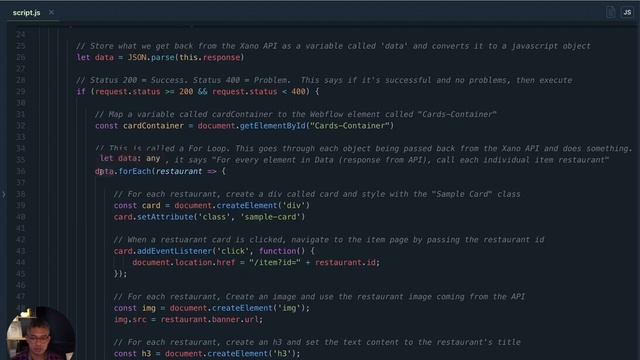This screenshot has width=640, height=360.
Task: Click the presenter webcam thumbnail
Action: pyautogui.click(x=40, y=333)
